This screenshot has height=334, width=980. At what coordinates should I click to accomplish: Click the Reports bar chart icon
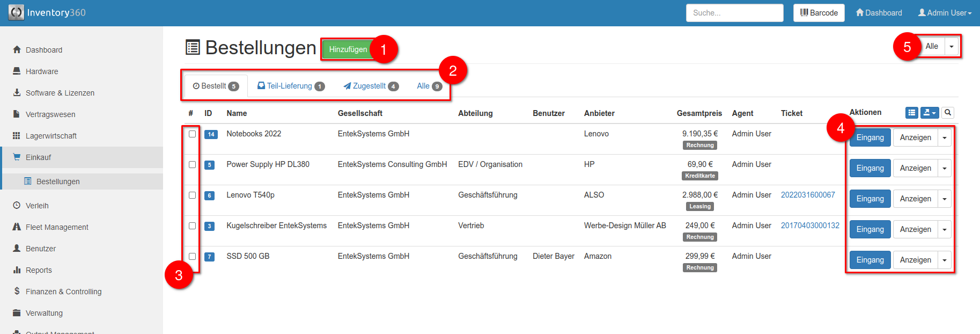click(x=17, y=270)
